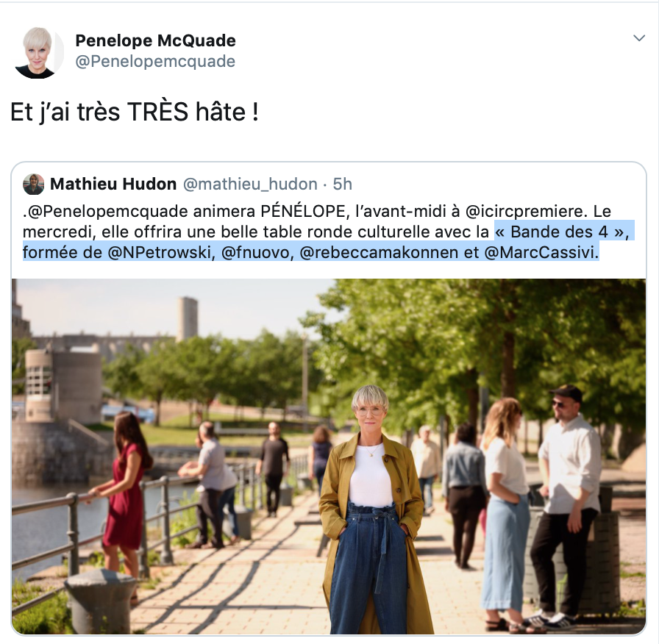
Task: Click Mathieu Hudon's small avatar
Action: (x=34, y=185)
